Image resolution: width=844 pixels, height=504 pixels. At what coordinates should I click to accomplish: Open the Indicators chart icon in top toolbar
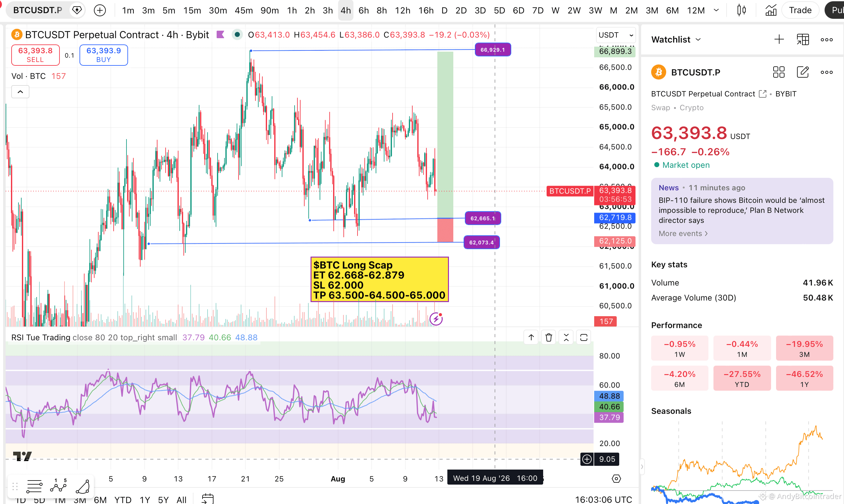[x=771, y=10]
